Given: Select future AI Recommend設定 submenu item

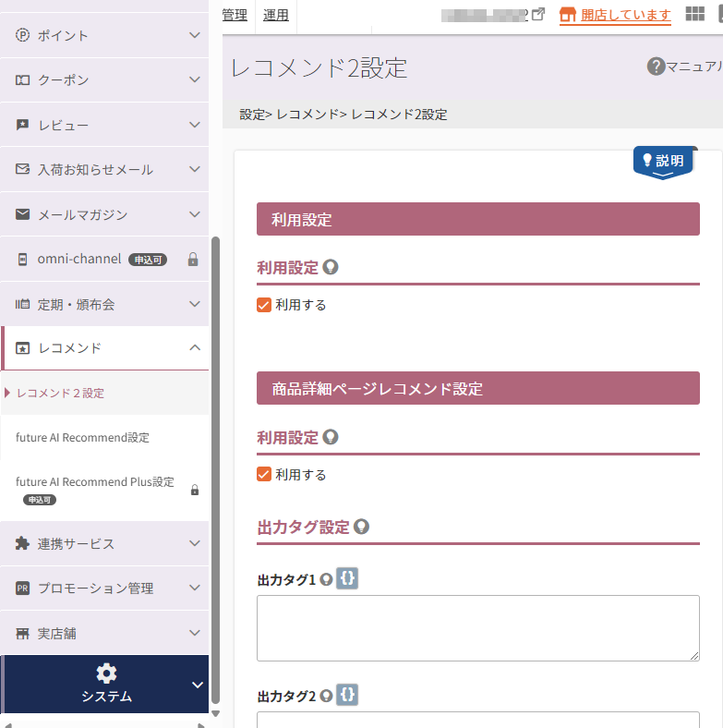Looking at the screenshot, I should tap(104, 437).
